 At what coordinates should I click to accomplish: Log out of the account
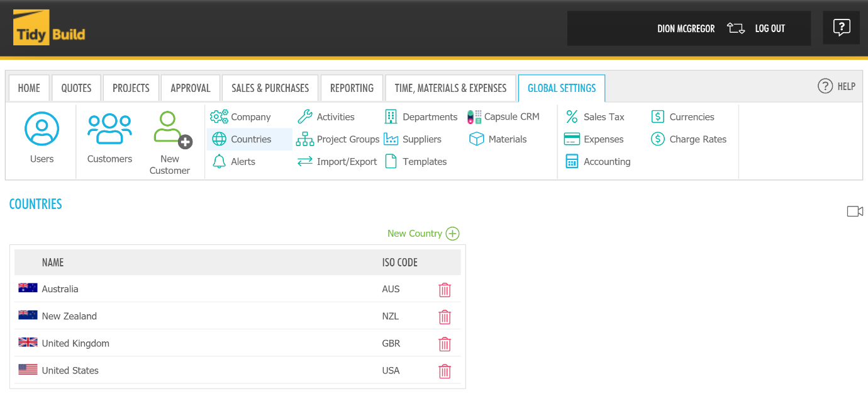pos(769,28)
